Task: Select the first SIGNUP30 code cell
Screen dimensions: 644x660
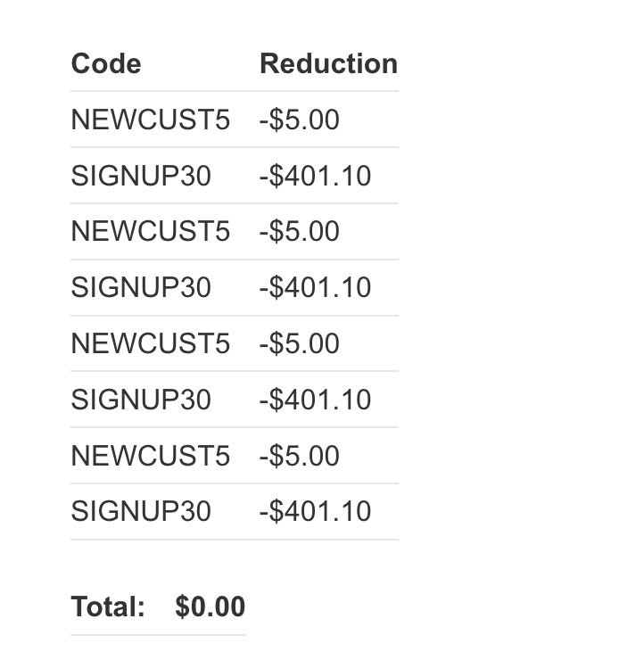Action: coord(141,176)
